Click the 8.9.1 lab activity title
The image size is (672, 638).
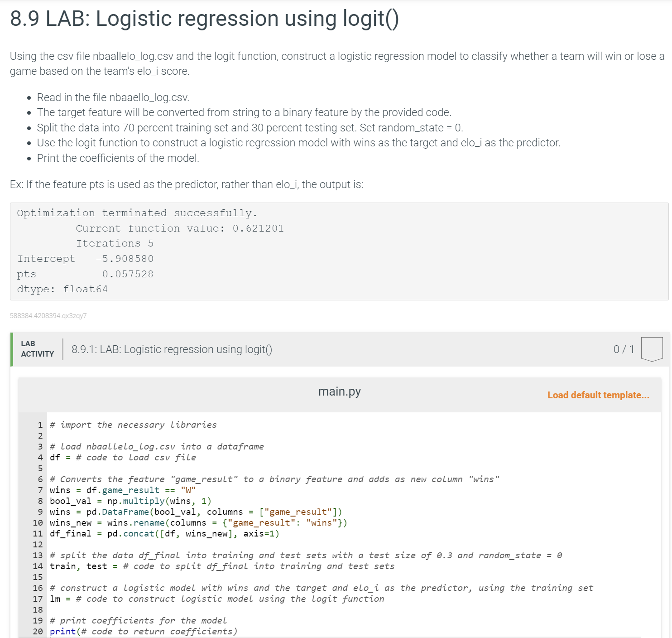click(x=172, y=349)
